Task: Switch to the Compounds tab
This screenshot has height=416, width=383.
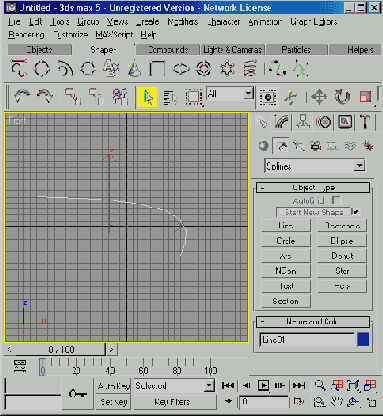Action: [x=168, y=50]
